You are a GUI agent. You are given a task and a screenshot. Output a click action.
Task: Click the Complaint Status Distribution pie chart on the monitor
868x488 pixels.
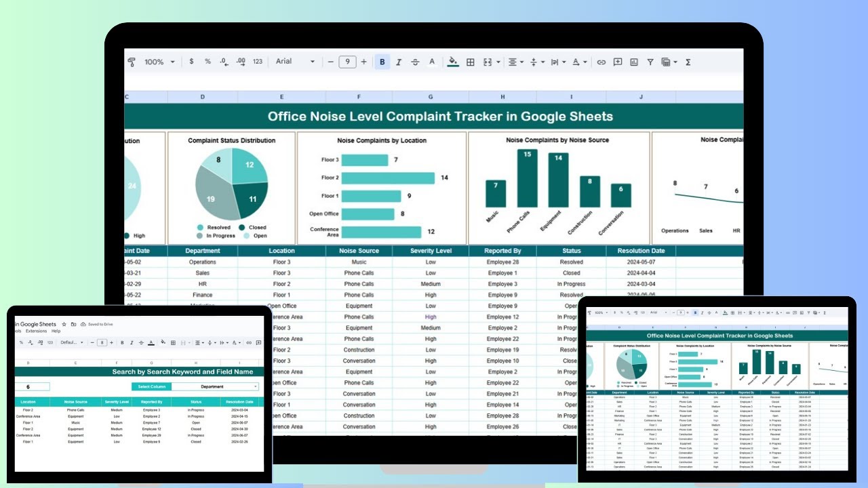coord(231,183)
